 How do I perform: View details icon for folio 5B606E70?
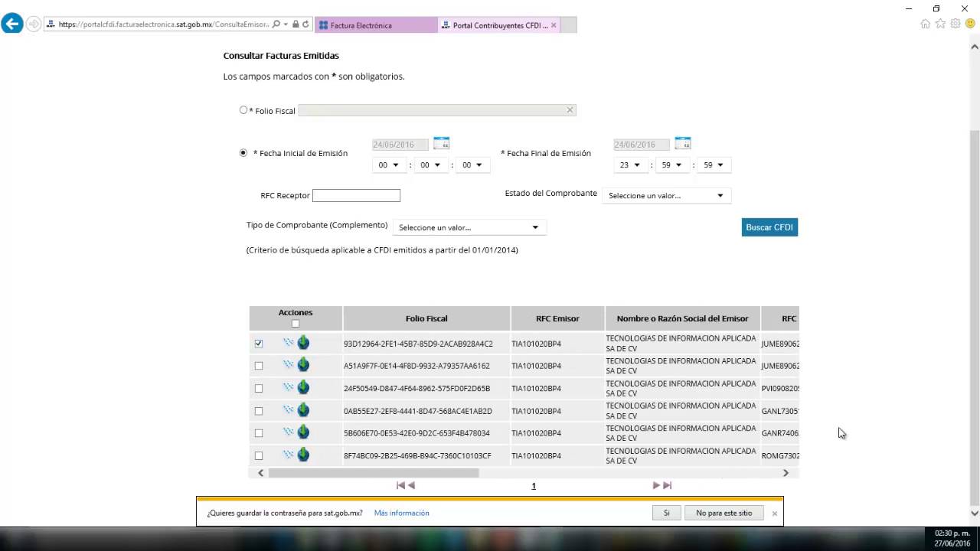pos(288,432)
